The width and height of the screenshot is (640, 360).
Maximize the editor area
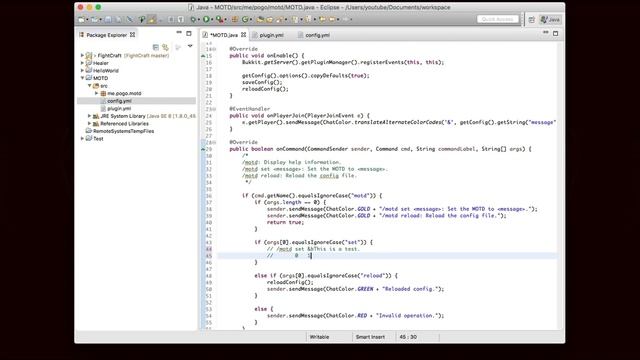556,33
